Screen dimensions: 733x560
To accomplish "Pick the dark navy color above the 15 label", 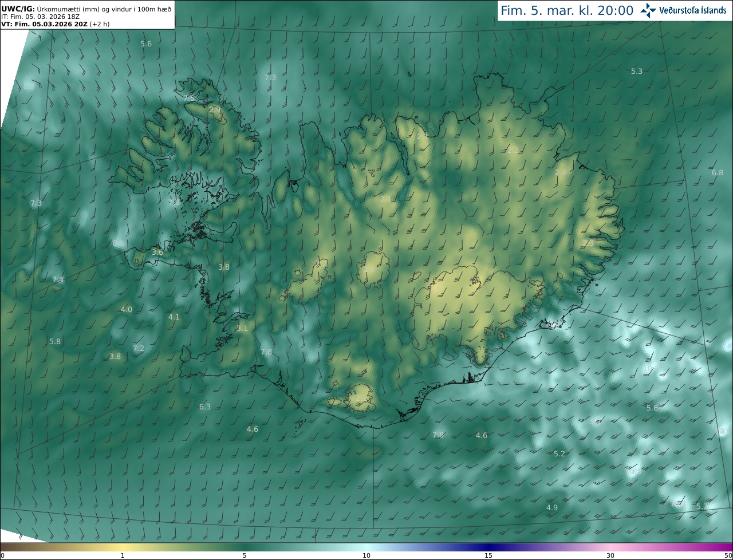I will (488, 547).
